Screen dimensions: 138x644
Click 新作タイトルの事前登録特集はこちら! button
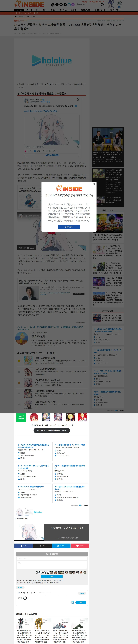pyautogui.click(x=52, y=430)
